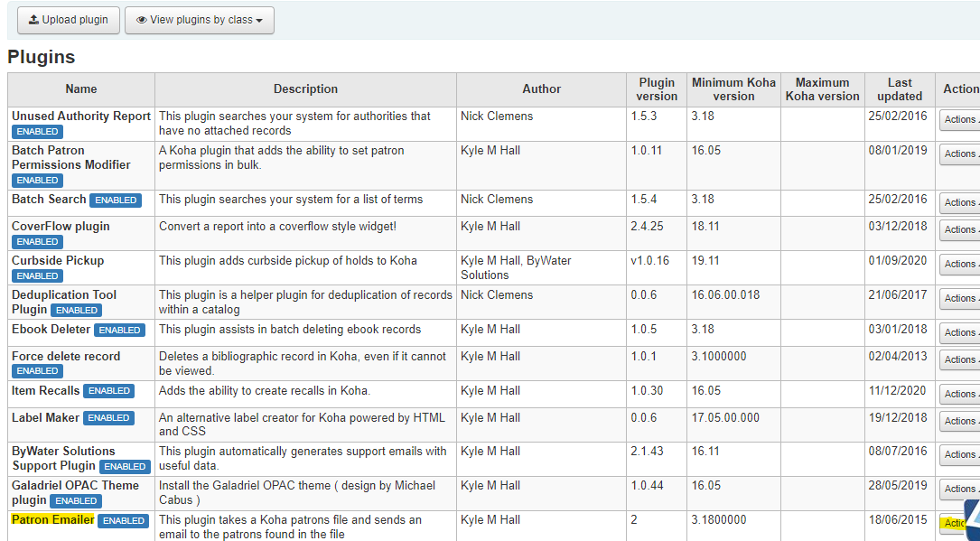Viewport: 980px width, 541px height.
Task: Click last updated date 08/01/2019
Action: (898, 151)
